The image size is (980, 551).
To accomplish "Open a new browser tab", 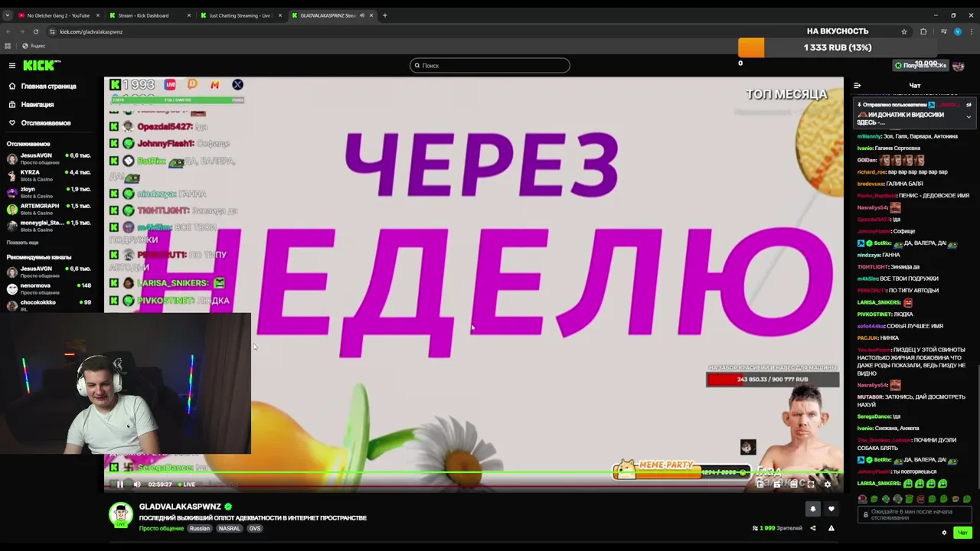I will 385,15.
